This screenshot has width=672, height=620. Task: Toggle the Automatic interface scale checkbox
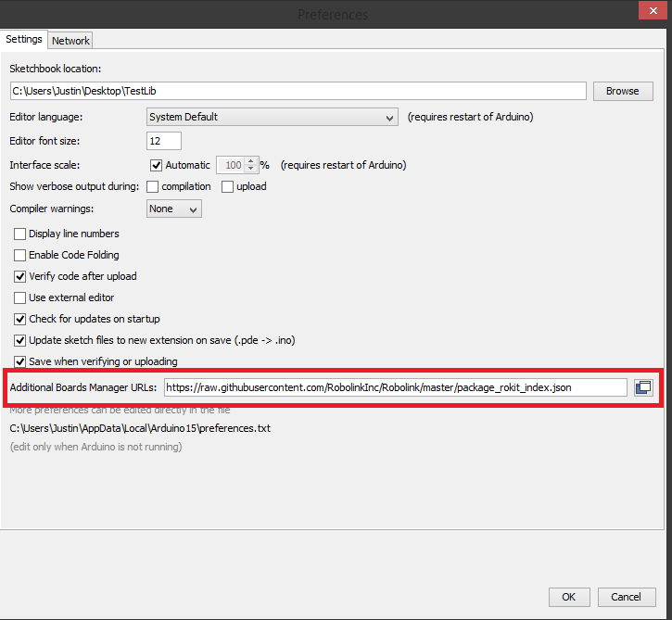point(156,165)
